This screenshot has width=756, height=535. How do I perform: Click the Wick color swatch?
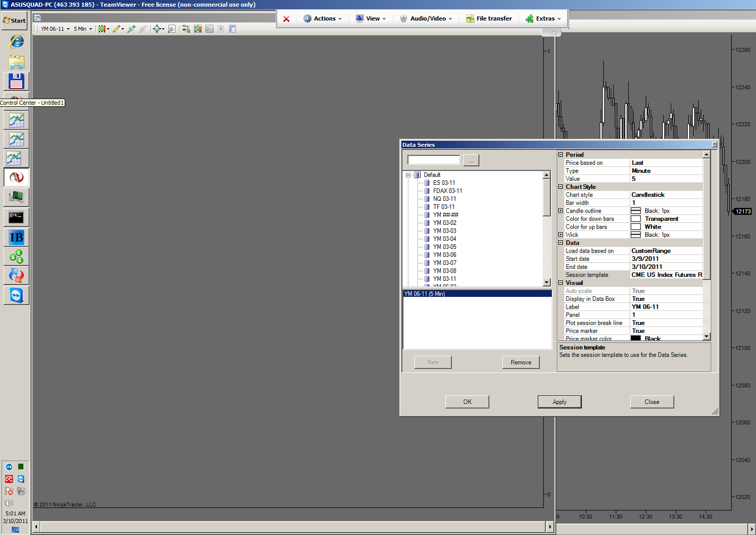point(635,235)
